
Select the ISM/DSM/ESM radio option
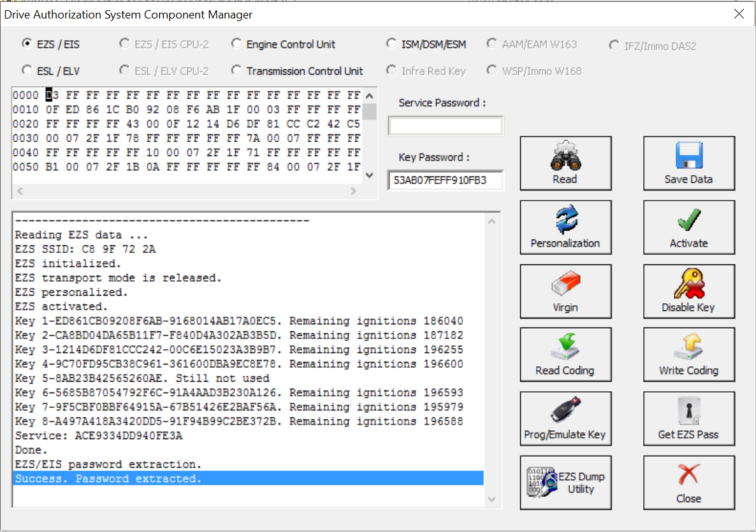coord(391,44)
